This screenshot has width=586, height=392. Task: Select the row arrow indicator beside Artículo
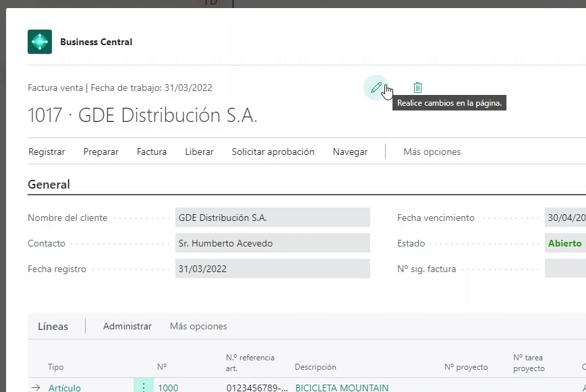click(35, 387)
